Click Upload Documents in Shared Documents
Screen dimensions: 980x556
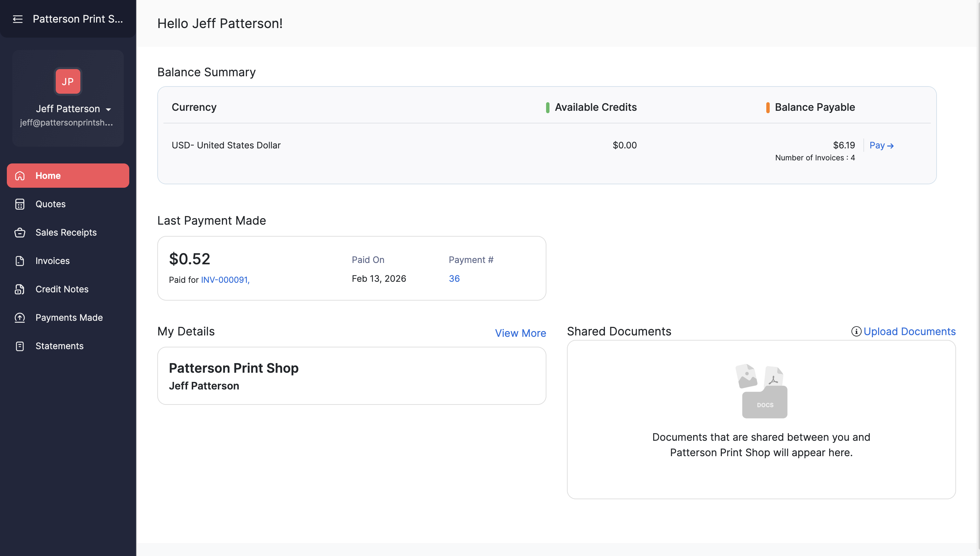[910, 331]
